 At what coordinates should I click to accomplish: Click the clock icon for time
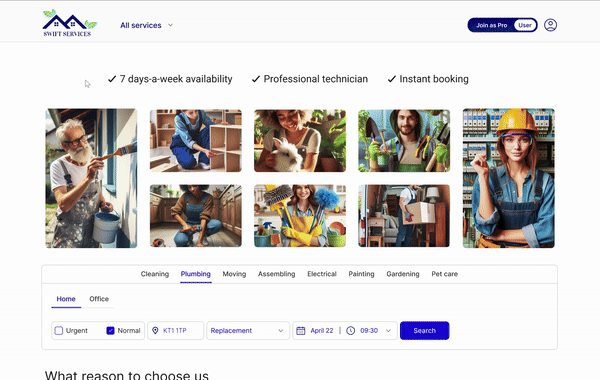pyautogui.click(x=351, y=331)
